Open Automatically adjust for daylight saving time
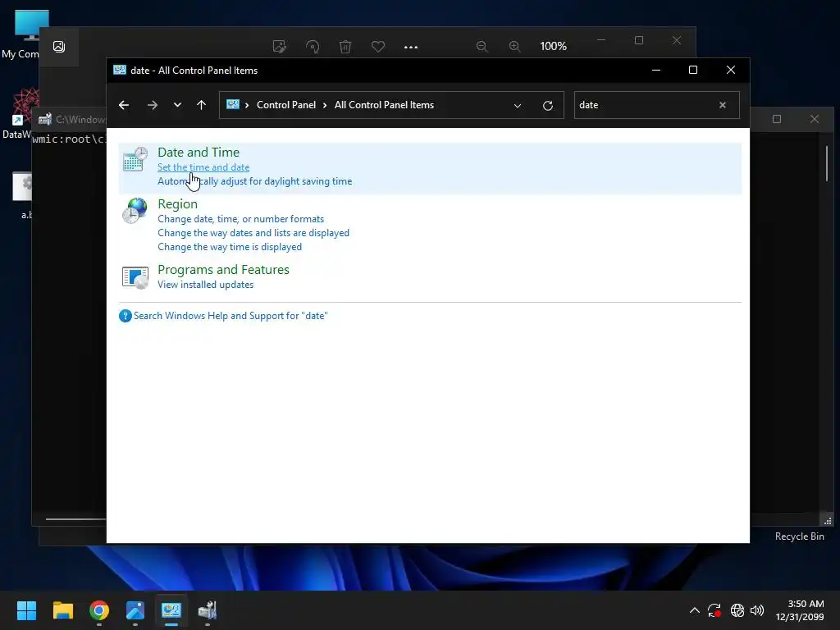840x630 pixels. pos(254,181)
